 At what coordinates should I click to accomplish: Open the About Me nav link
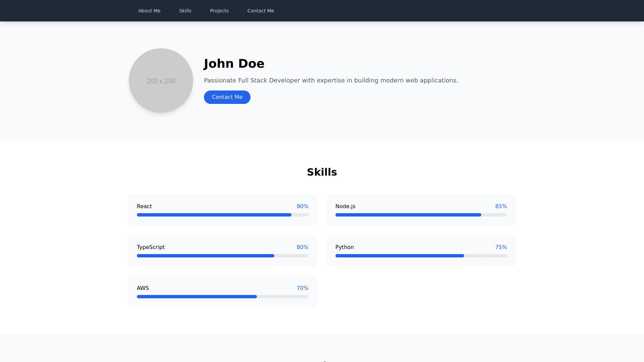(149, 11)
